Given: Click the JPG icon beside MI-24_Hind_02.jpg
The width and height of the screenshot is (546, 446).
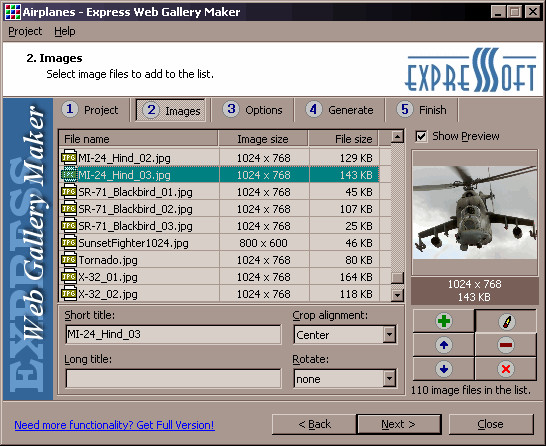Looking at the screenshot, I should pos(69,158).
